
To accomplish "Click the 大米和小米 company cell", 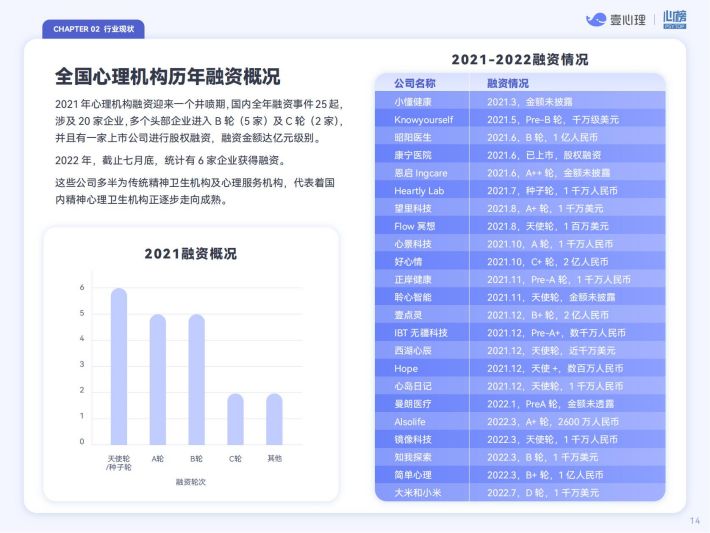I will pyautogui.click(x=417, y=492).
